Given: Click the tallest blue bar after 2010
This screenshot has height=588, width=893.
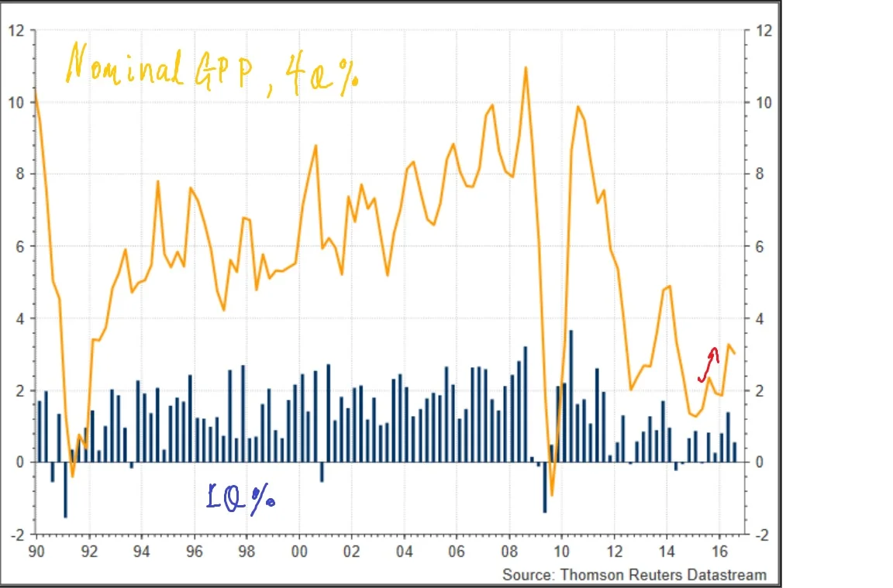Looking at the screenshot, I should (x=571, y=396).
